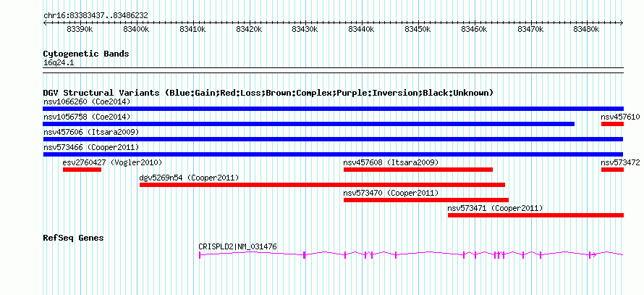Open the esv2760427 (Vogler2010) label
The height and width of the screenshot is (295, 644).
113,162
